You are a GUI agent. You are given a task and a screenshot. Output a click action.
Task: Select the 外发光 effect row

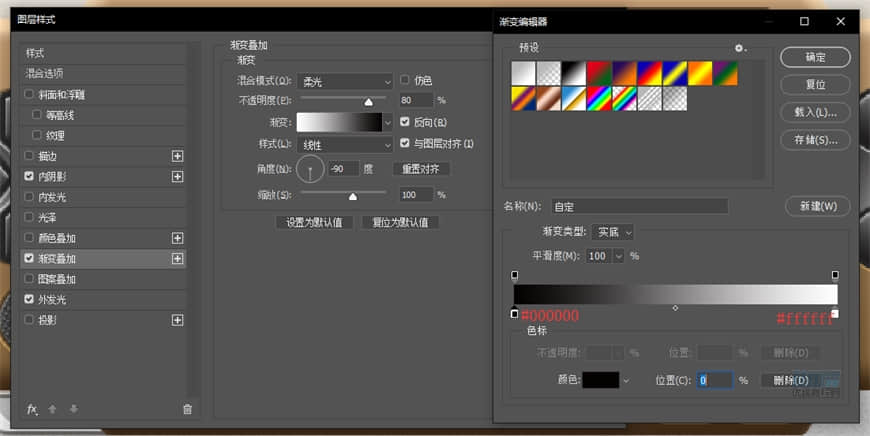(103, 300)
